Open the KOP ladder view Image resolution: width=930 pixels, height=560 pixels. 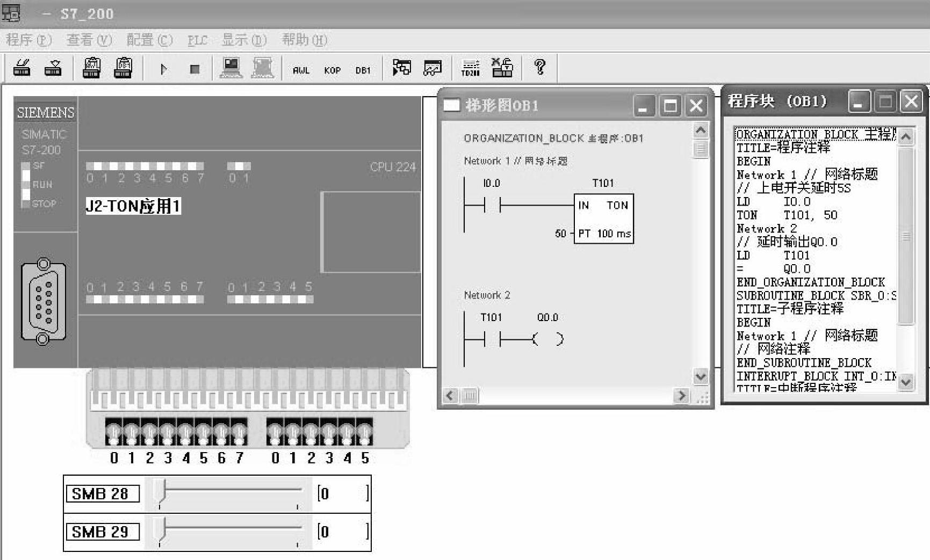pyautogui.click(x=332, y=70)
